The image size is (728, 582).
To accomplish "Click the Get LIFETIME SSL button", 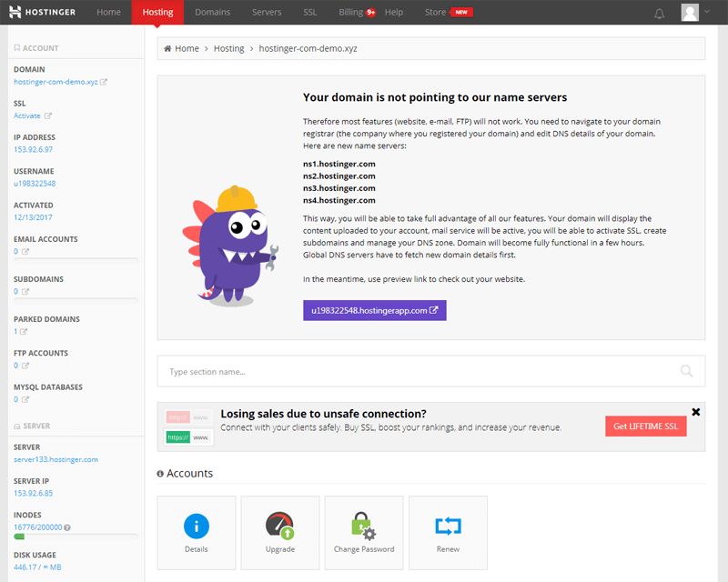I will click(x=645, y=426).
